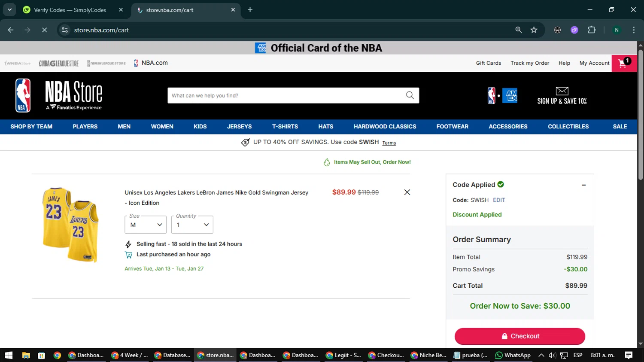Image resolution: width=644 pixels, height=362 pixels.
Task: Open the Terms link beside SWISH promo
Action: coord(389,143)
